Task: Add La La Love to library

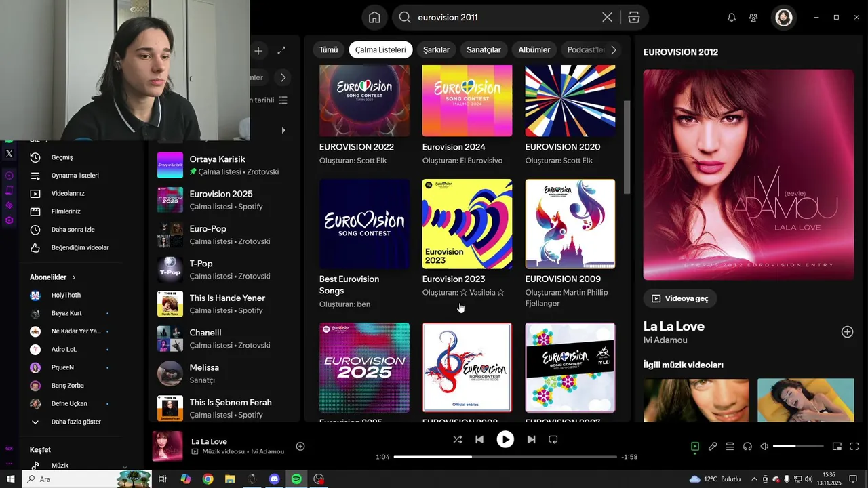Action: tap(847, 332)
